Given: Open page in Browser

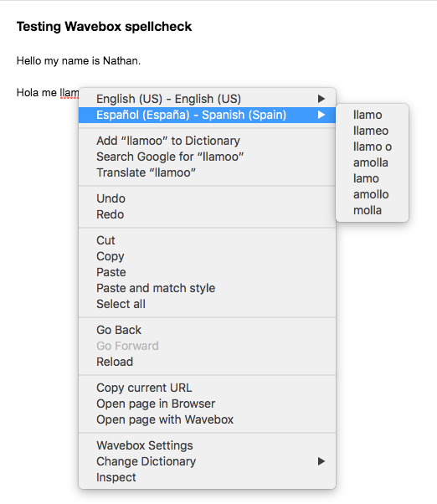Looking at the screenshot, I should [207, 404].
